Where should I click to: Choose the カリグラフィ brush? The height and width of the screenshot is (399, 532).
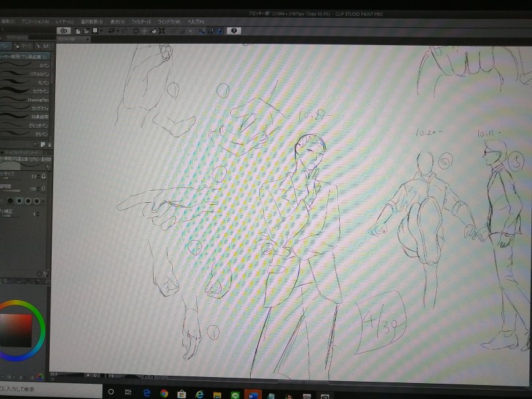coord(25,108)
